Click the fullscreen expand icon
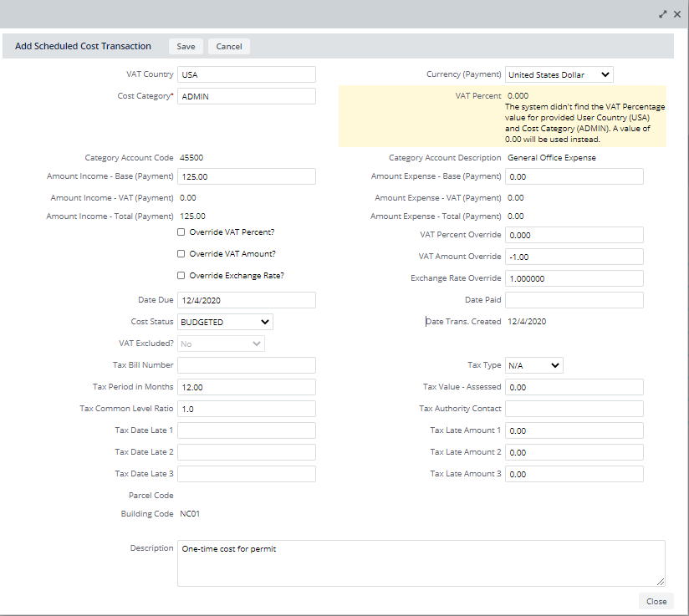The width and height of the screenshot is (689, 616). click(x=662, y=13)
